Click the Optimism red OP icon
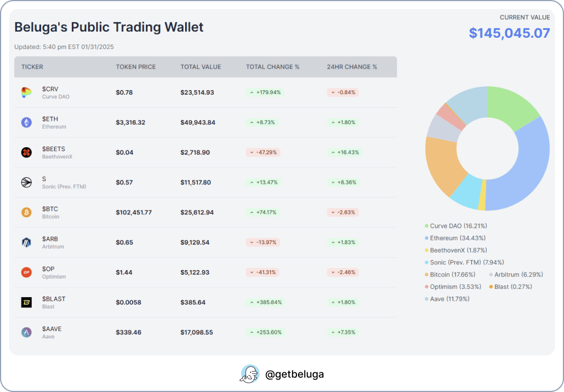 [x=27, y=272]
